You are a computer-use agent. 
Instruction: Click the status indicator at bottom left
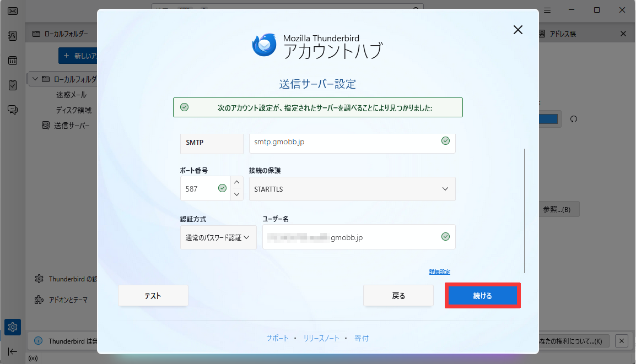[x=33, y=358]
